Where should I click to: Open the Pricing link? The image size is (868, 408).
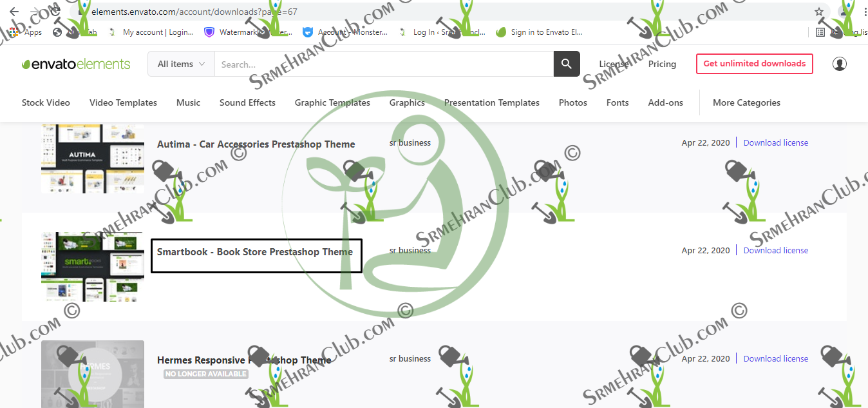click(x=662, y=64)
